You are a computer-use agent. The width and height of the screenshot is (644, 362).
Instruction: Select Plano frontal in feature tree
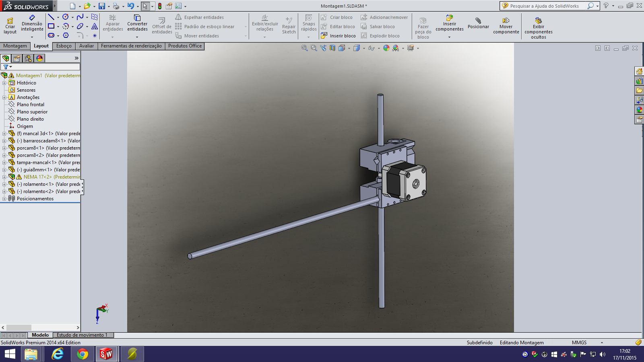31,105
